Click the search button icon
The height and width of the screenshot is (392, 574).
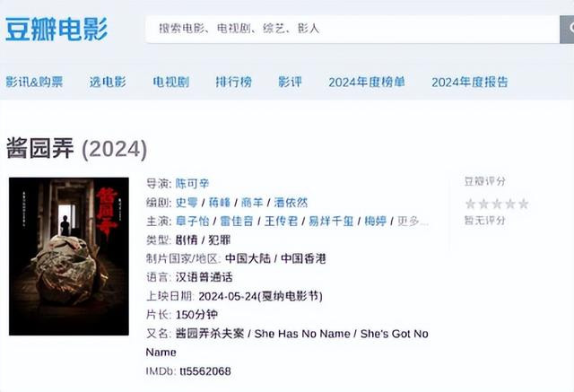567,30
